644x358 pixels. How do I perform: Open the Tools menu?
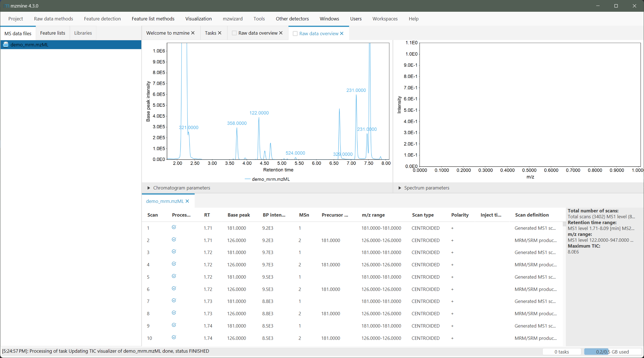point(259,19)
